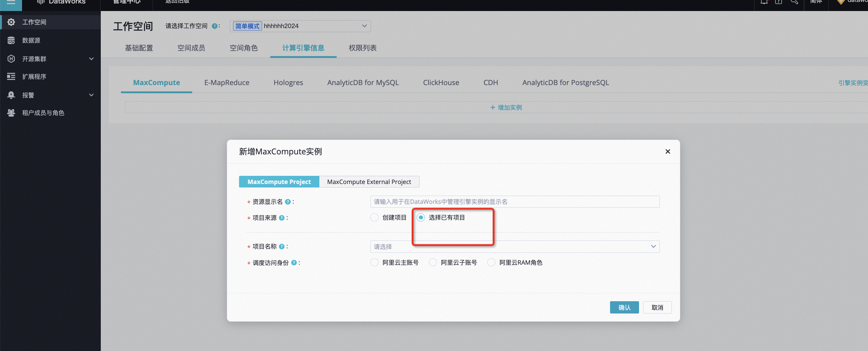The height and width of the screenshot is (351, 868).
Task: Click the 取消 button
Action: (x=657, y=308)
